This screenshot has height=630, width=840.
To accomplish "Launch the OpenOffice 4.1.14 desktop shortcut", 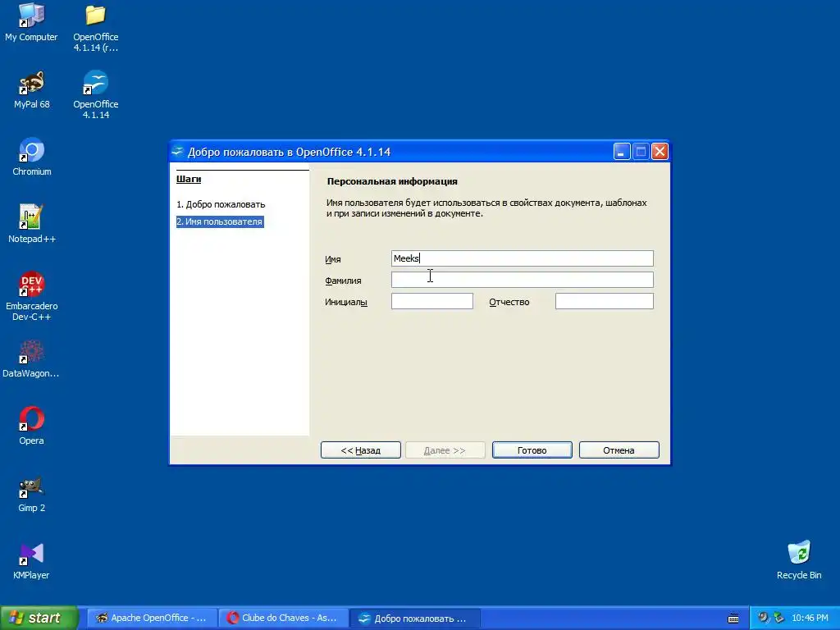I will 95,95.
